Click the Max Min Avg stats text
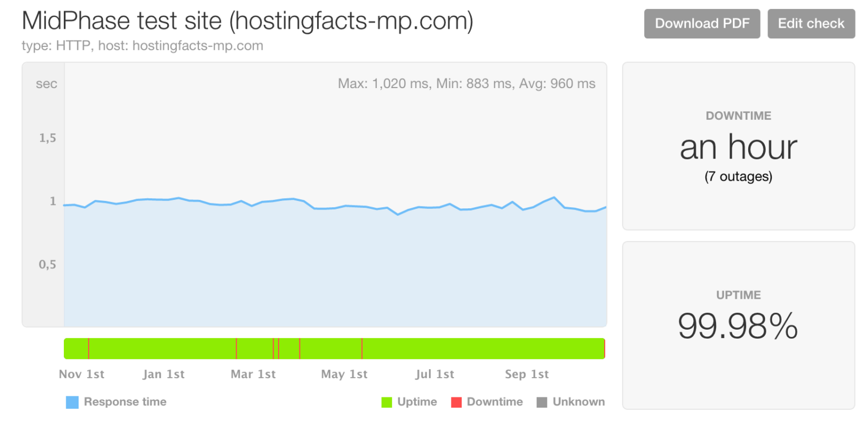 [467, 84]
